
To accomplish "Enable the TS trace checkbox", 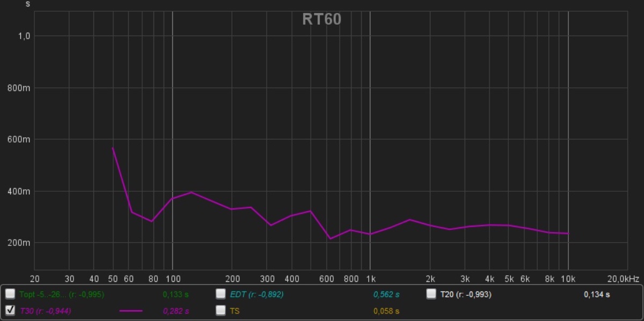I will 221,310.
